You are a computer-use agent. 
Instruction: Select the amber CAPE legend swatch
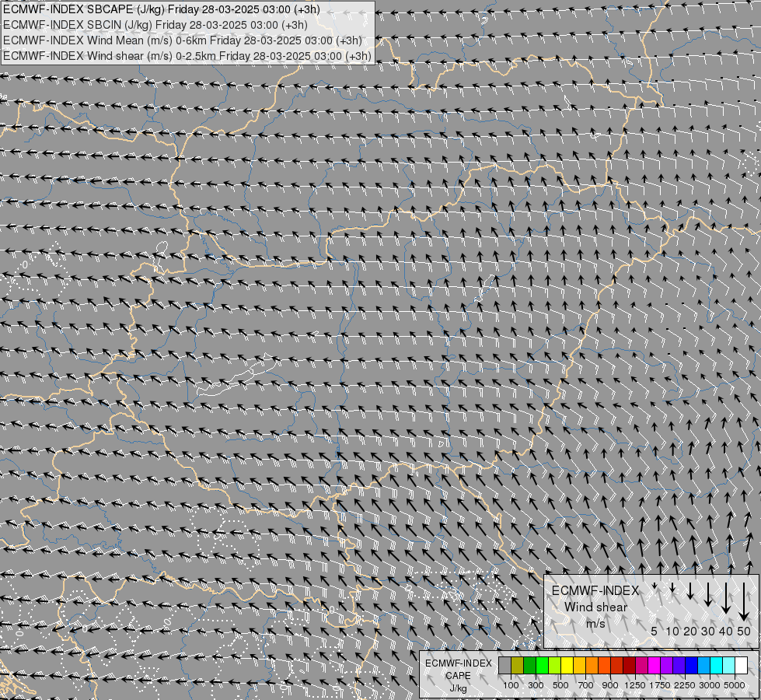point(579,666)
